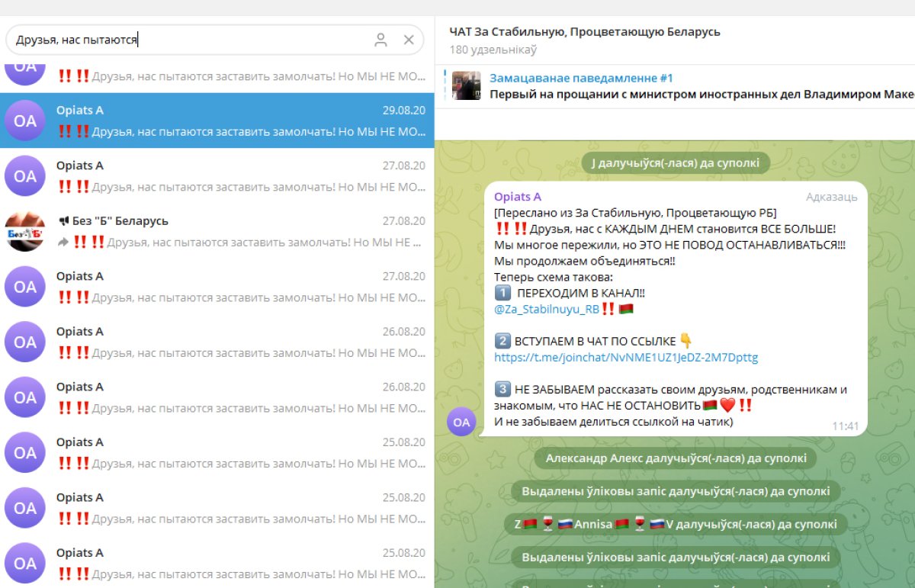
Task: Click the line "Мы продолжаем объединяться!!"
Action: (x=584, y=261)
